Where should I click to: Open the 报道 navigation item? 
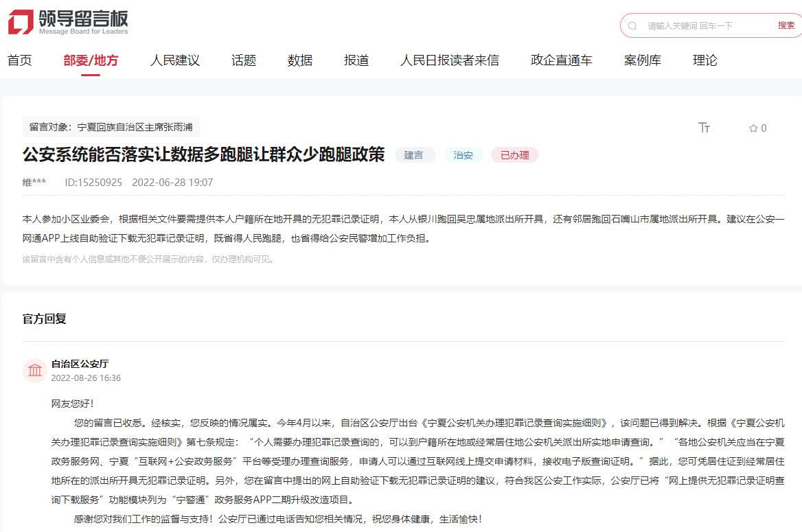[x=356, y=60]
